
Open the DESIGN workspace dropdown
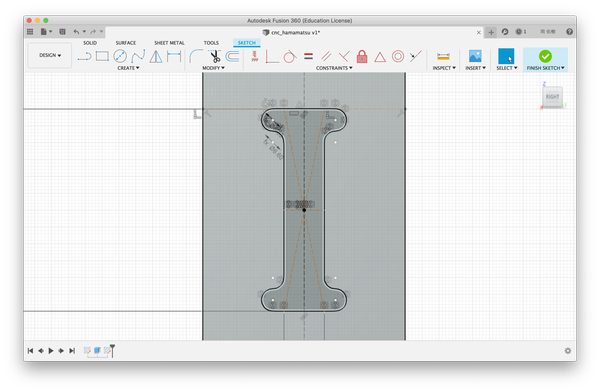pos(50,56)
